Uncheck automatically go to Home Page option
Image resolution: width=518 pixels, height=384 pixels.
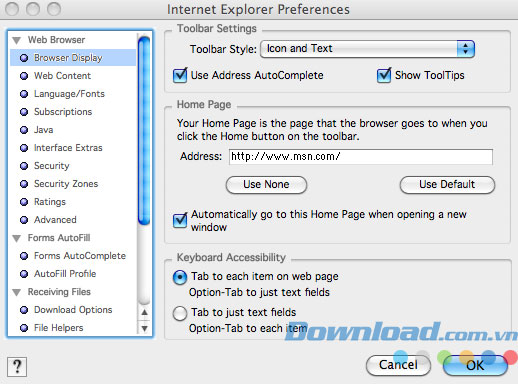pos(180,220)
